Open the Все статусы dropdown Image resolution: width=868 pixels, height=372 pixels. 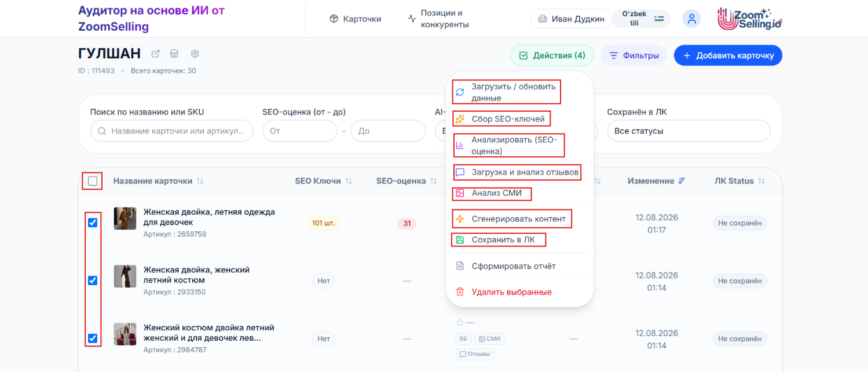[x=688, y=131]
